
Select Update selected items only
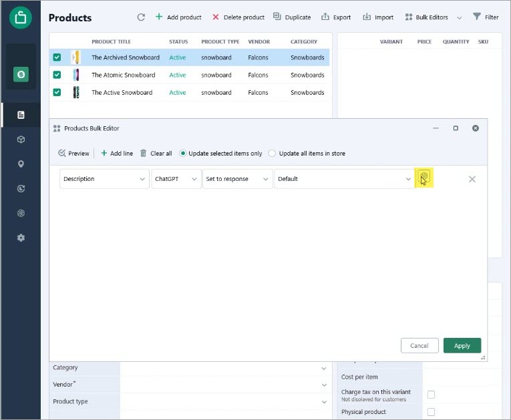[x=220, y=153]
